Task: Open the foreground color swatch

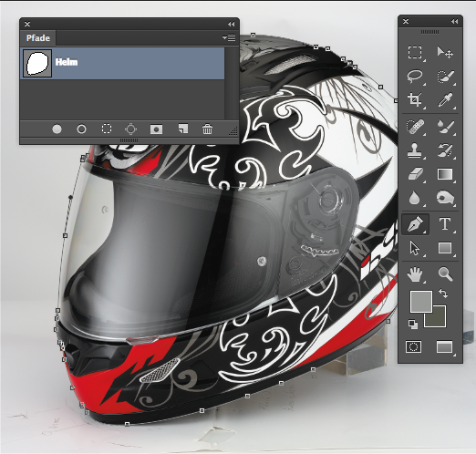Action: click(x=420, y=302)
